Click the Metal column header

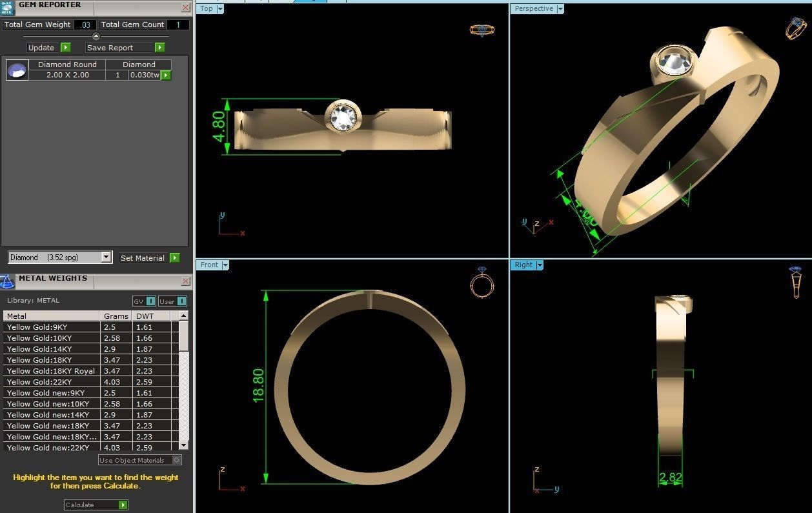(x=52, y=316)
